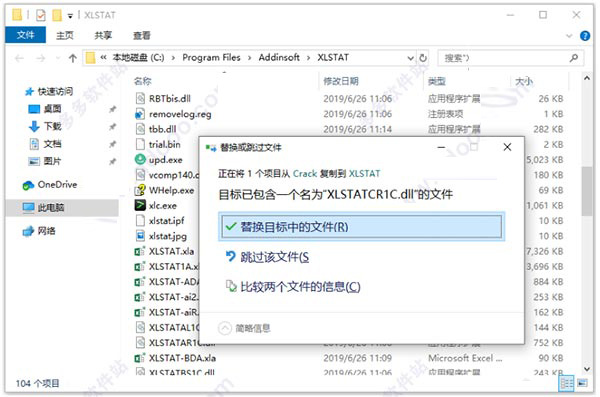This screenshot has height=397, width=600.
Task: Go back using the back arrow
Action: click(x=19, y=58)
